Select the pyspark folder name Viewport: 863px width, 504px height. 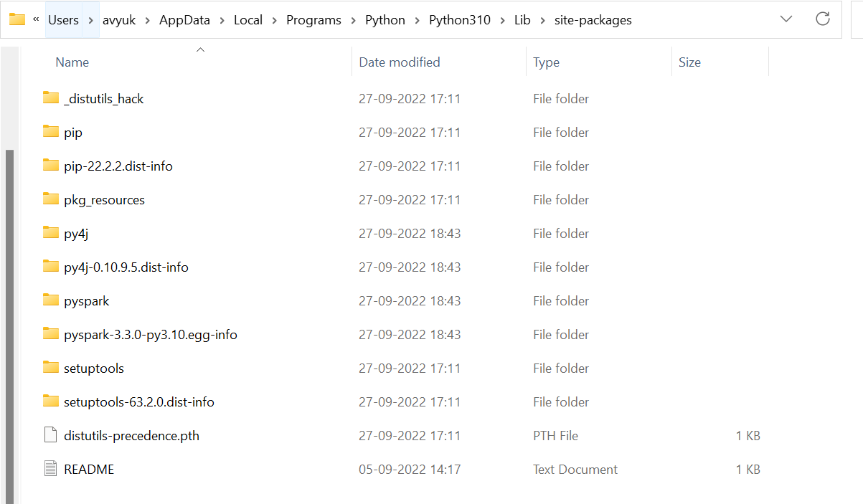(86, 300)
